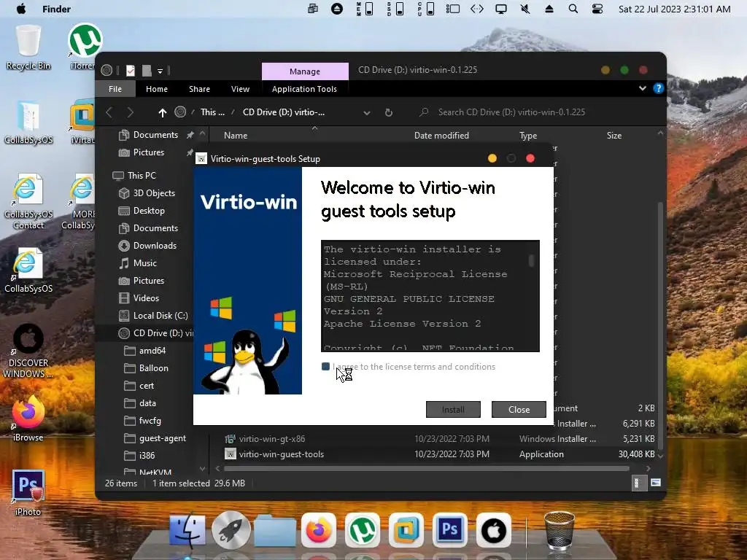Click the This PC breadcrumb in the address bar

[x=212, y=112]
